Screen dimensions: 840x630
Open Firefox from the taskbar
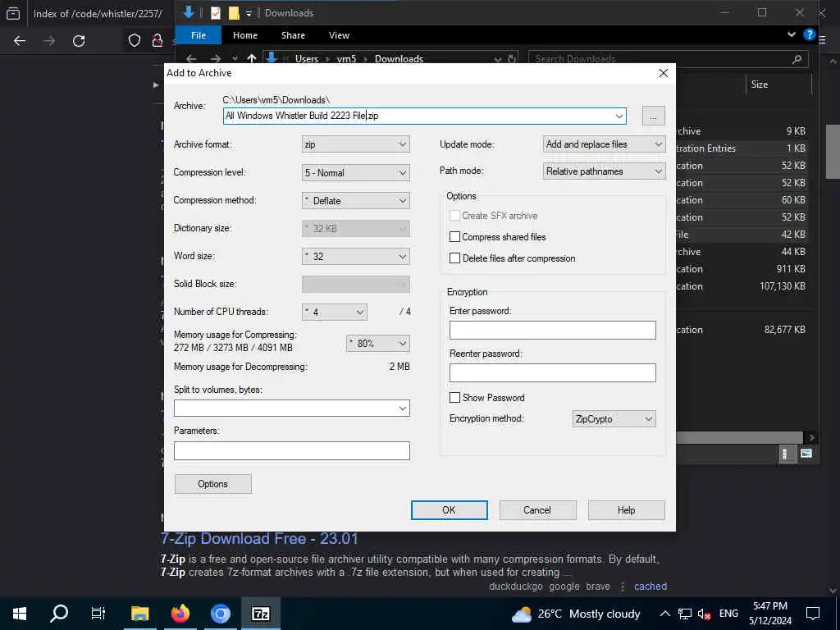pos(180,614)
